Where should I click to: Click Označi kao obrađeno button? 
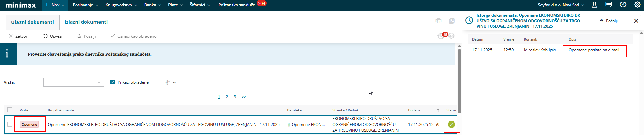(134, 36)
